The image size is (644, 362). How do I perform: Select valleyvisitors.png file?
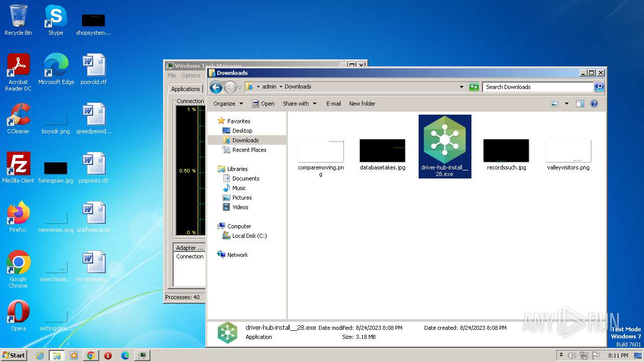point(568,156)
